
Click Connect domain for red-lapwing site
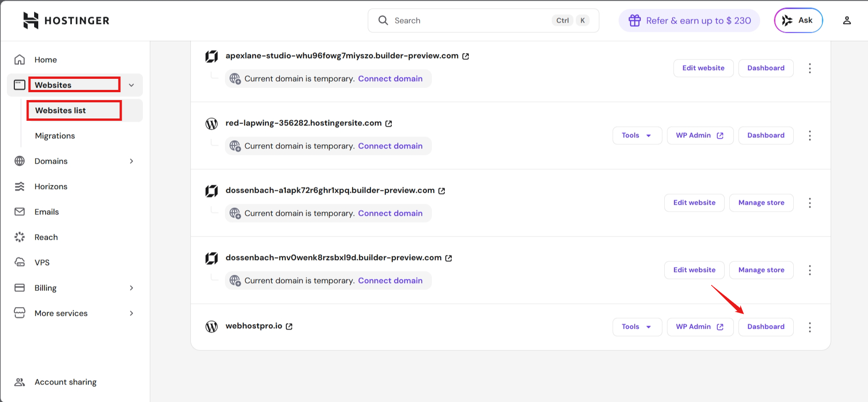coord(390,146)
